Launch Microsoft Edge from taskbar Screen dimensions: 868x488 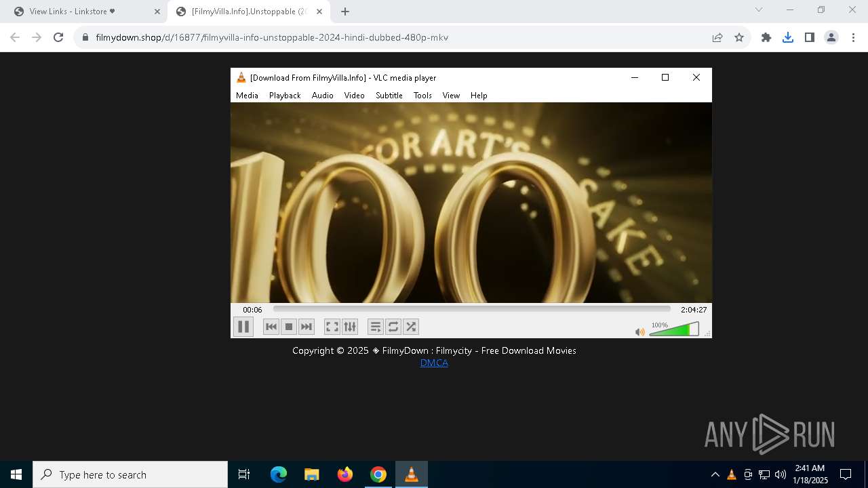point(279,474)
